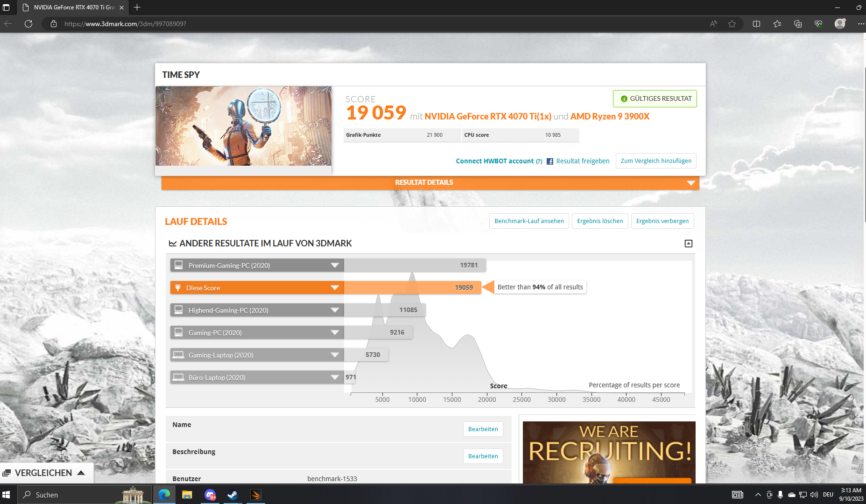Open a new tab with the plus icon
Image resolution: width=866 pixels, height=504 pixels.
(x=137, y=7)
